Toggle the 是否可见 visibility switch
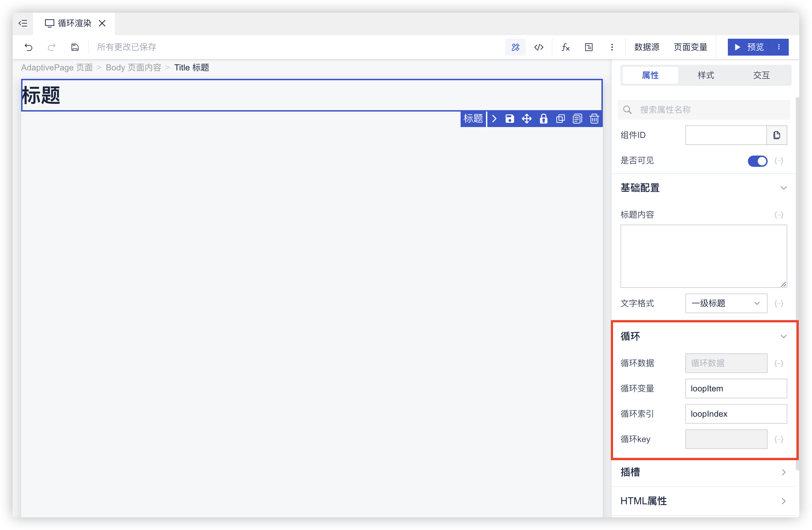The width and height of the screenshot is (812, 530). (x=757, y=161)
